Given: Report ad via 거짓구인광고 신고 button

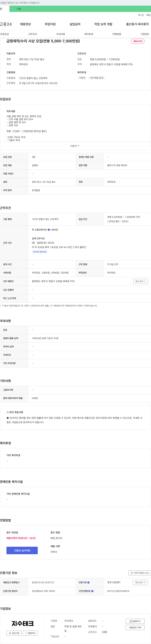Looking at the screenshot, I should (140, 573).
